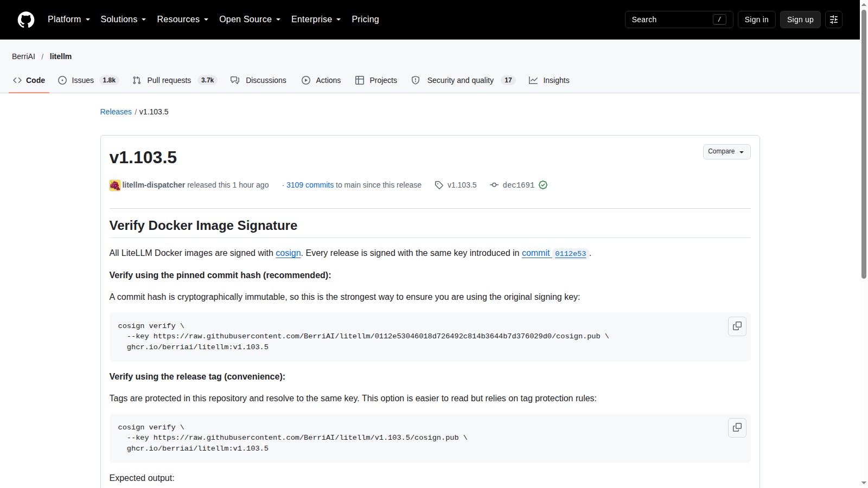Expand the Platform menu
The width and height of the screenshot is (868, 488).
(69, 20)
